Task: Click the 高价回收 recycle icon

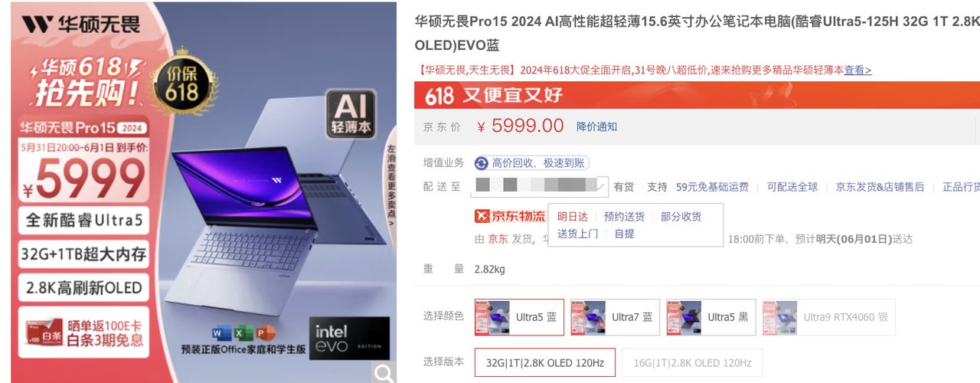Action: [x=482, y=163]
